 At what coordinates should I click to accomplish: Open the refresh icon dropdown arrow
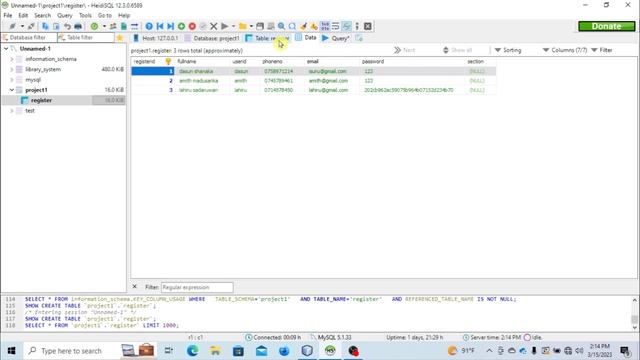point(104,26)
